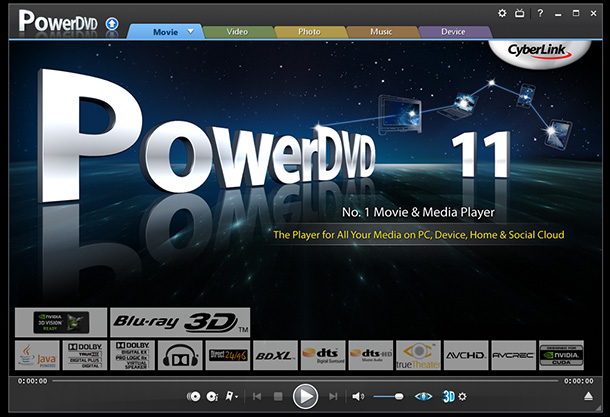Open the disc info menu icon

point(212,396)
